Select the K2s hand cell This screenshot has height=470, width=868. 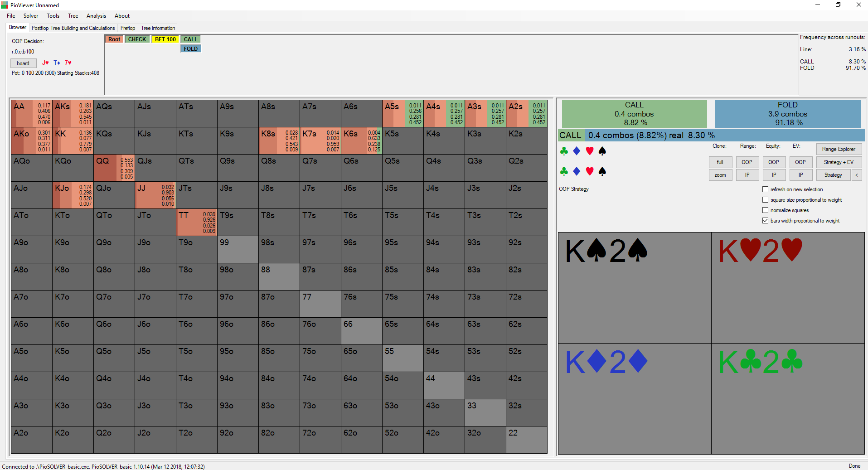click(527, 141)
